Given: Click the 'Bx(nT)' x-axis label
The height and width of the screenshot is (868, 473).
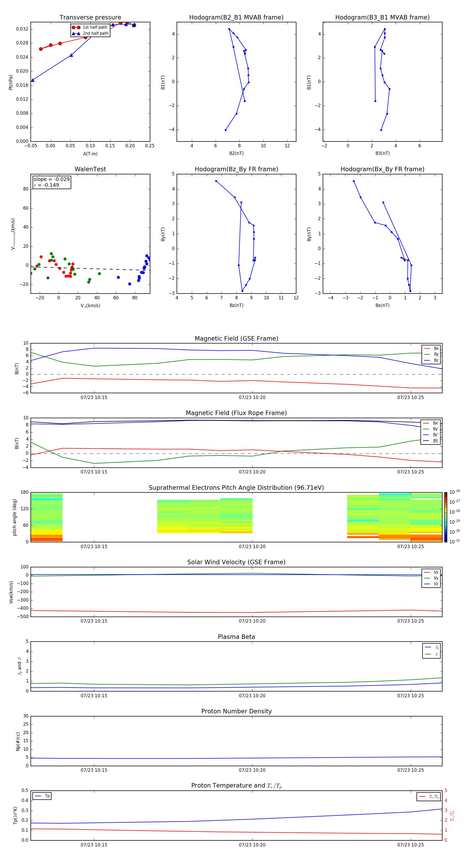Looking at the screenshot, I should tap(382, 305).
